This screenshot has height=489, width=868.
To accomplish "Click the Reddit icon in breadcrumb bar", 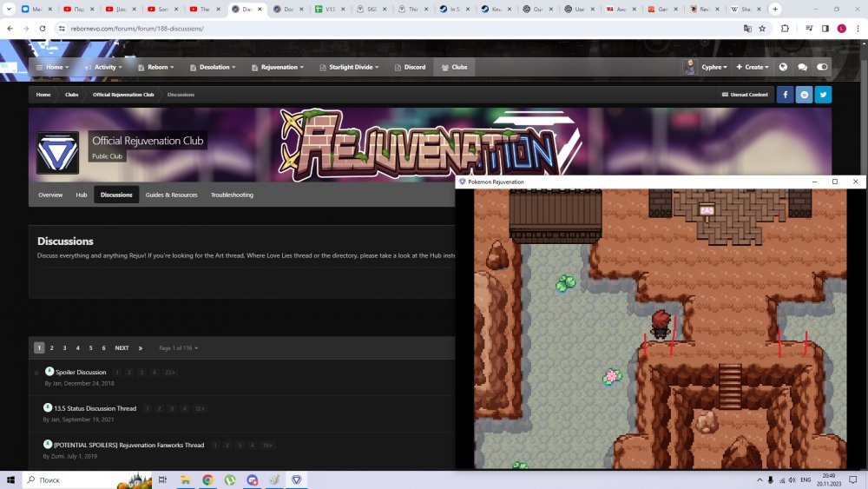I will click(x=804, y=95).
